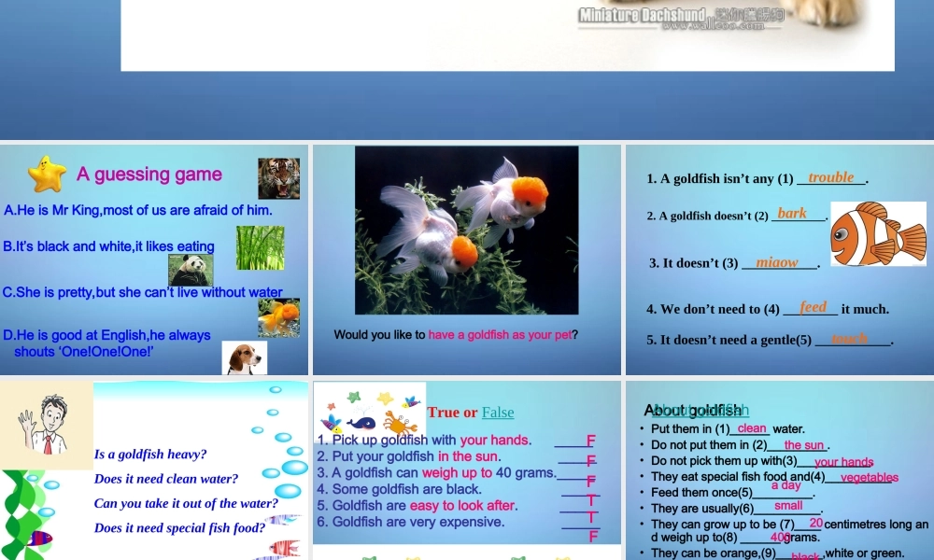Click the 'About goldfish' heading
Viewport: 934px width, 560px height.
[x=691, y=411]
